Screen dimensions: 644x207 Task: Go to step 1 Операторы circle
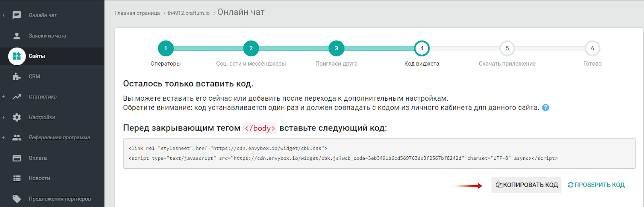[165, 48]
